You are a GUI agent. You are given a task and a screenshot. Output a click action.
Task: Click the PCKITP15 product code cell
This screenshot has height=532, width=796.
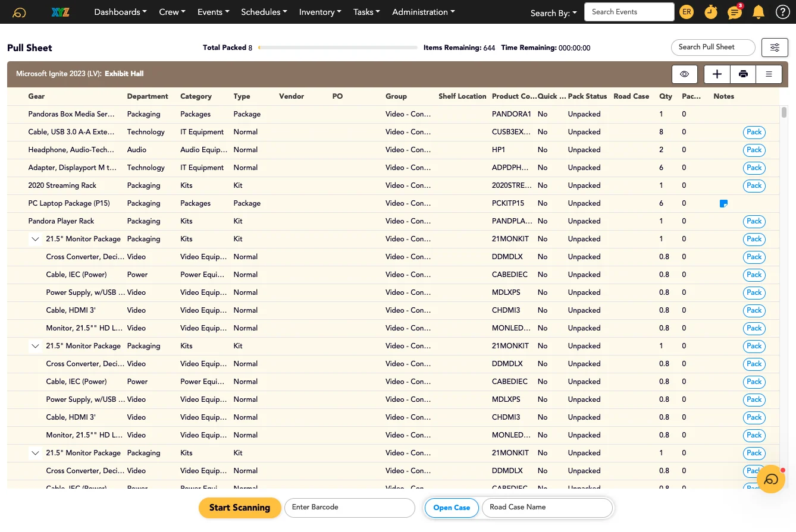508,203
